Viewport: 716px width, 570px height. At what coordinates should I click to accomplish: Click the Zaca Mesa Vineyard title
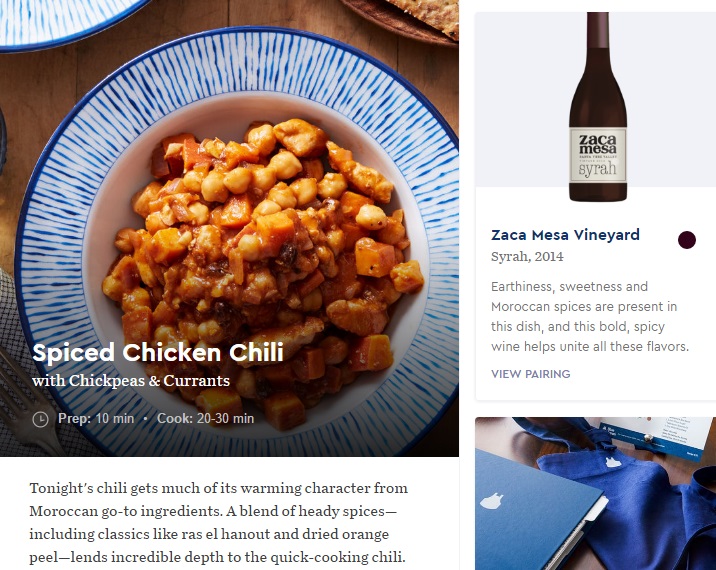coord(565,235)
